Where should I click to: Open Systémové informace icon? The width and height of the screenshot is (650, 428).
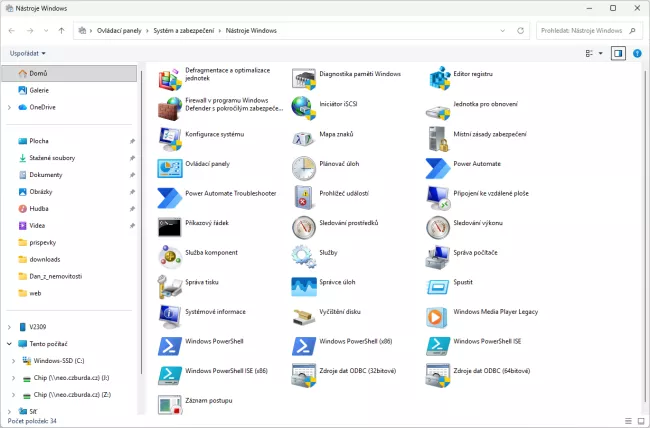[x=170, y=316]
